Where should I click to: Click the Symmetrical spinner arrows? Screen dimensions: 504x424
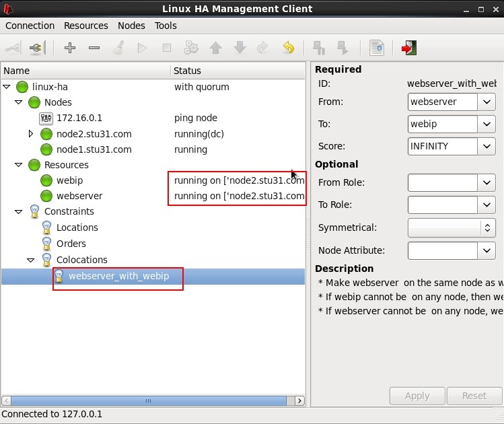click(488, 227)
